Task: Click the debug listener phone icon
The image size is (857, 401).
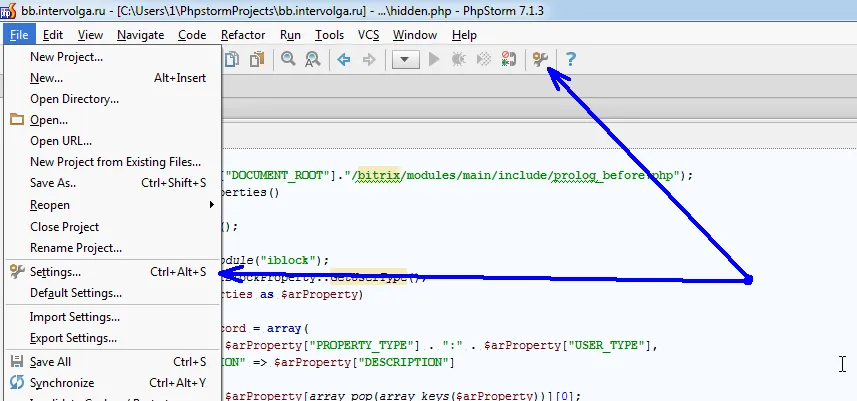Action: (x=509, y=59)
